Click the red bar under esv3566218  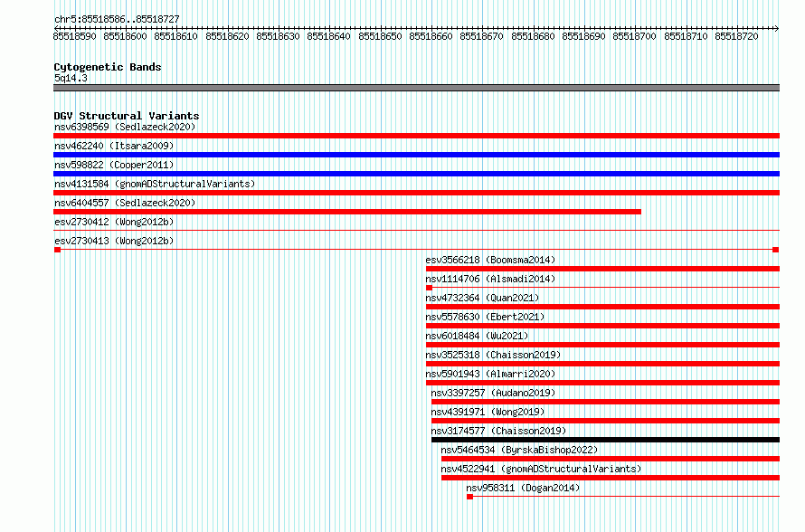(602, 269)
